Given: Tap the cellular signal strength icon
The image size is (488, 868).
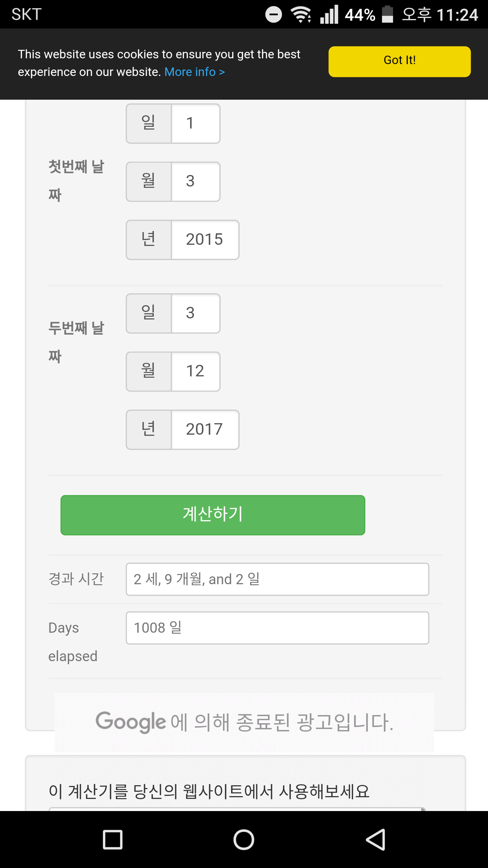Looking at the screenshot, I should click(329, 15).
